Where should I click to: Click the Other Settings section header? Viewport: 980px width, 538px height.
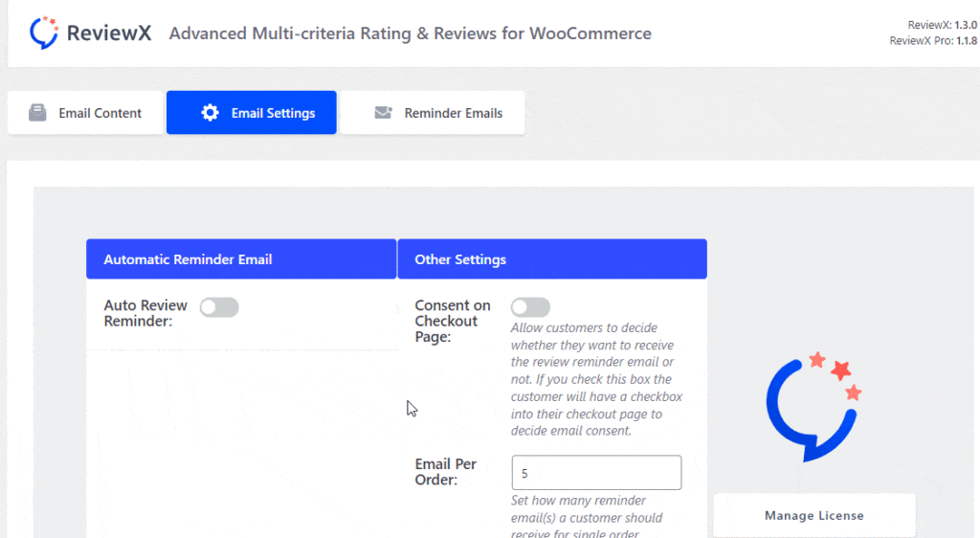[x=552, y=259]
